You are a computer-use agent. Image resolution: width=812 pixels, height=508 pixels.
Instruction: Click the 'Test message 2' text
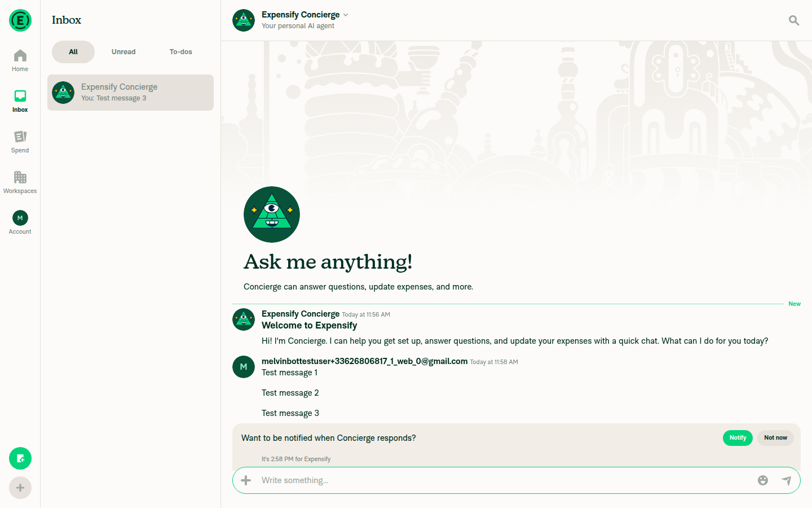click(x=290, y=393)
